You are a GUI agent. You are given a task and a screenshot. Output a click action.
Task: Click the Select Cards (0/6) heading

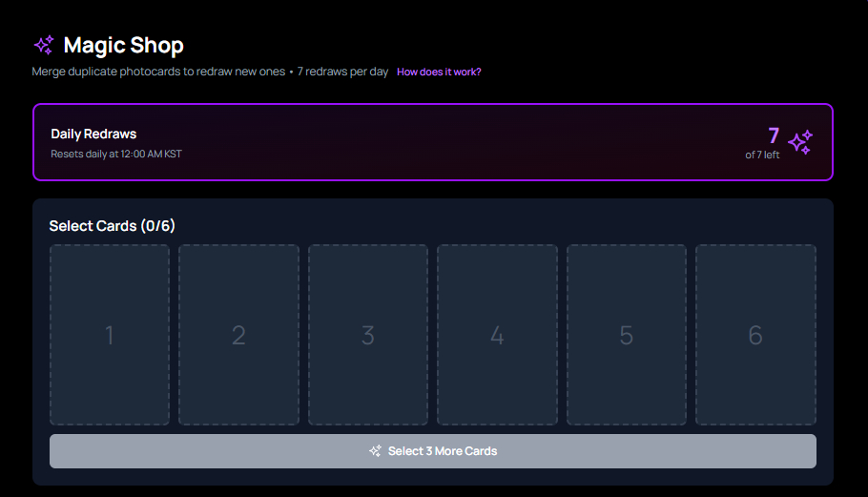point(112,226)
